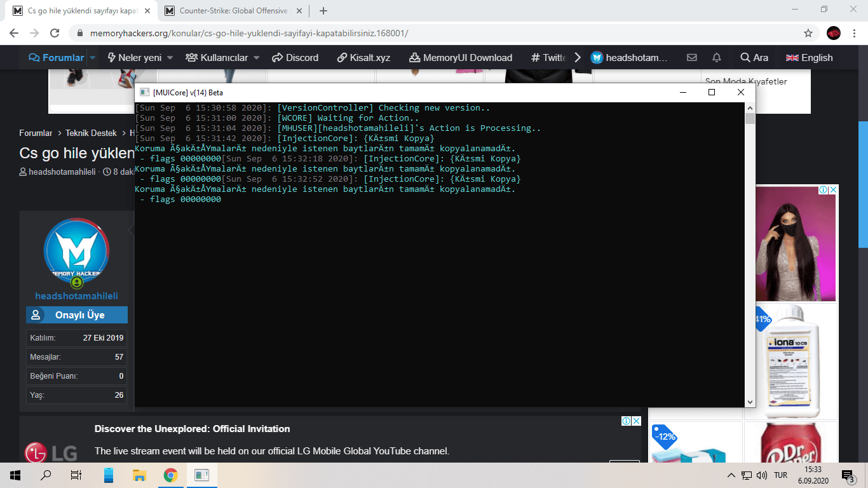Click the AdChoices icon on the masked woman ad

(x=823, y=190)
